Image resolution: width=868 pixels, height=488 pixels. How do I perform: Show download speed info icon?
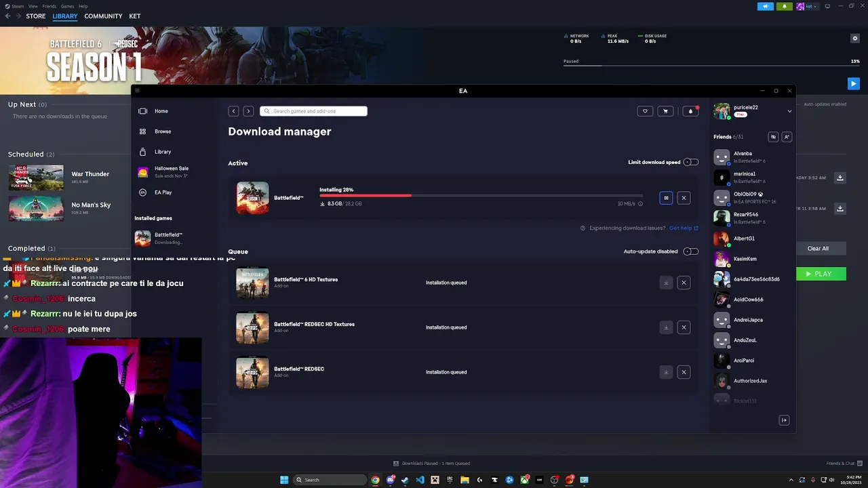click(x=641, y=203)
